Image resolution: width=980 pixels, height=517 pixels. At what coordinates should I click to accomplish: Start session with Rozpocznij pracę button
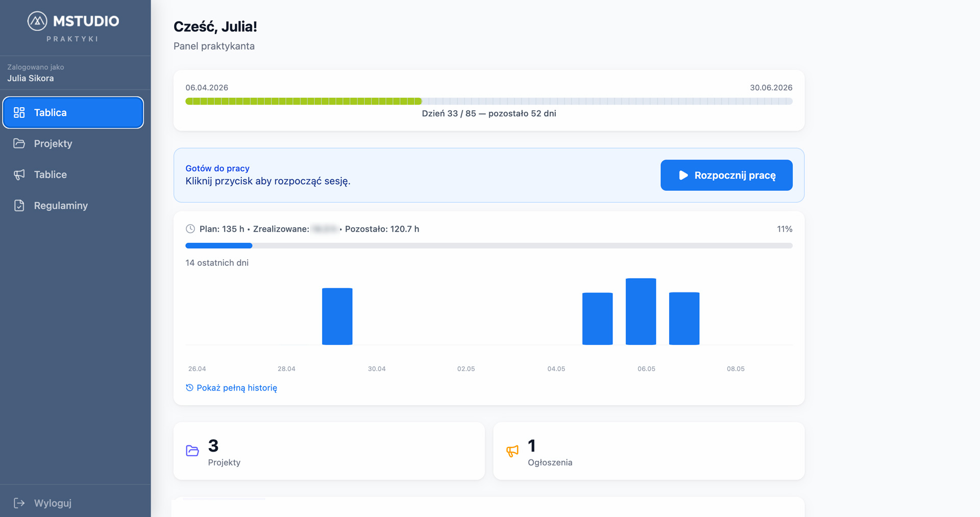tap(726, 175)
